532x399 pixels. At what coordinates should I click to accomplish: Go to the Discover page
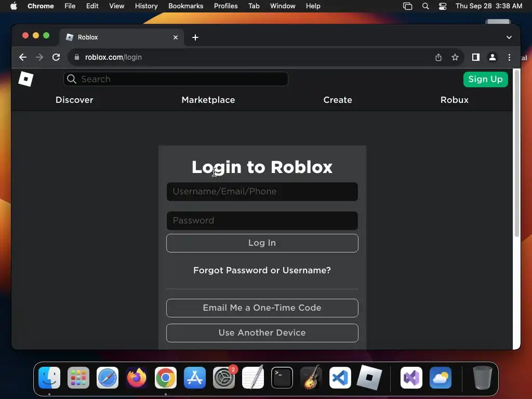click(x=74, y=100)
